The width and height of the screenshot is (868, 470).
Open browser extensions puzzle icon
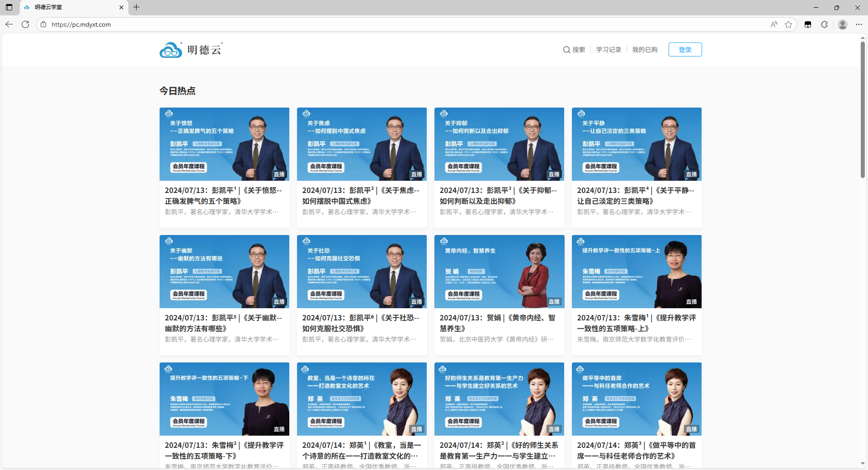[x=824, y=24]
